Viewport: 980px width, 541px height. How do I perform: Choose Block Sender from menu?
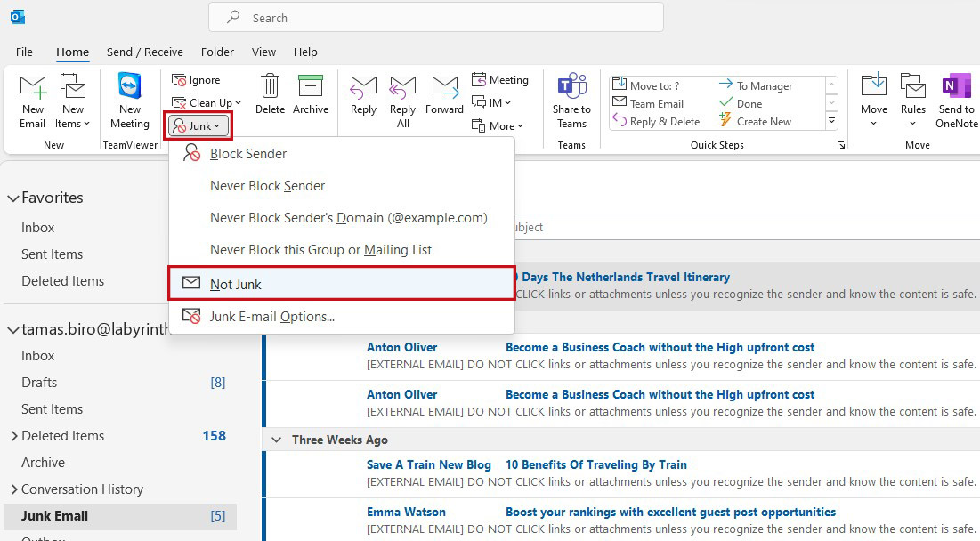point(341,154)
